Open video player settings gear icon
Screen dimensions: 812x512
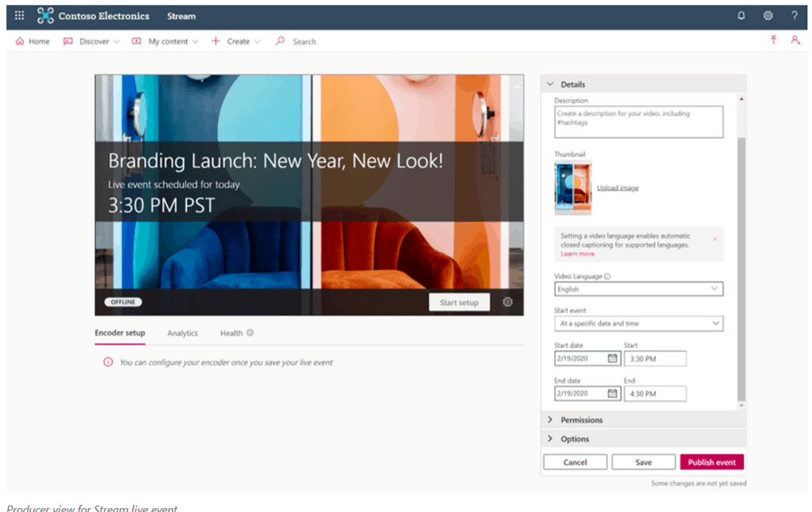click(x=508, y=302)
